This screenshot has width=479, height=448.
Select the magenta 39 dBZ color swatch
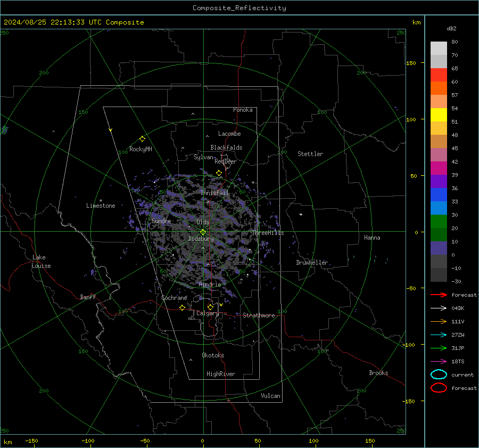439,168
